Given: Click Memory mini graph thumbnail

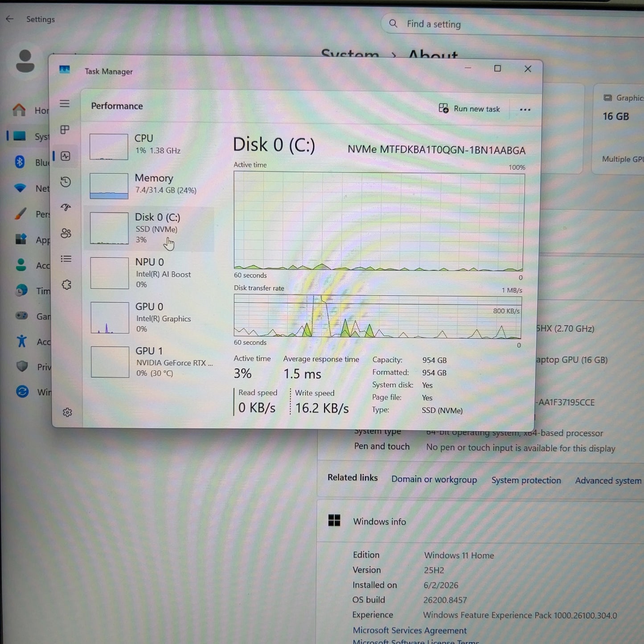Looking at the screenshot, I should [x=109, y=186].
